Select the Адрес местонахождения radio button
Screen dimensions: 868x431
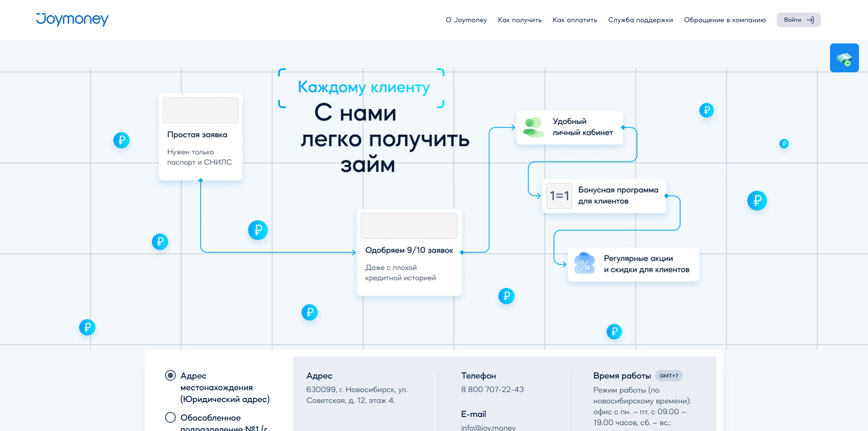click(x=170, y=375)
